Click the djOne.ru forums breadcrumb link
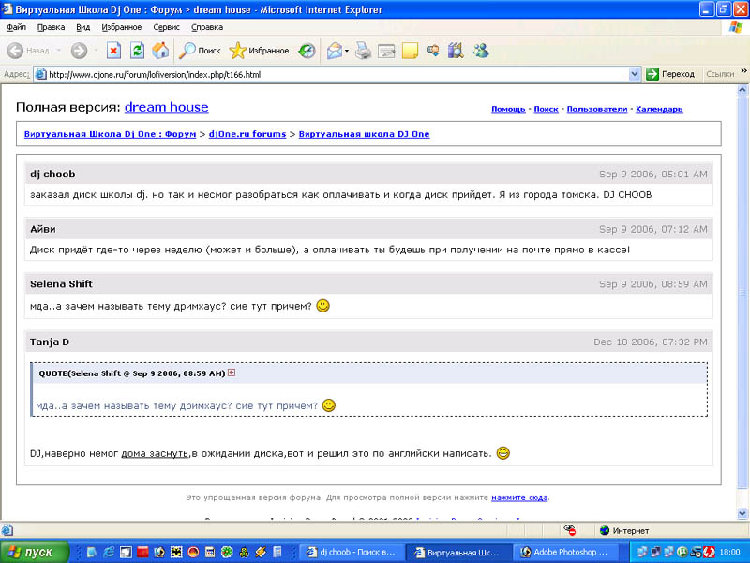This screenshot has height=563, width=750. point(247,134)
